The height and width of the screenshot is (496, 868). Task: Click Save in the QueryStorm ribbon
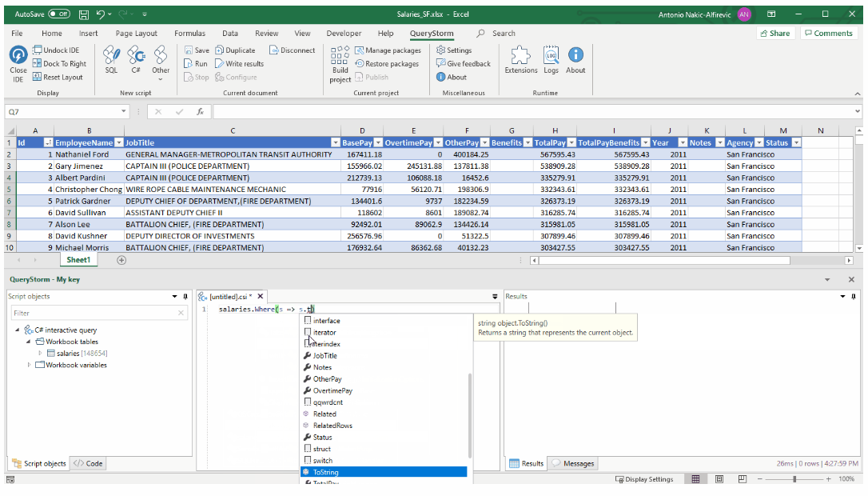[x=197, y=50]
